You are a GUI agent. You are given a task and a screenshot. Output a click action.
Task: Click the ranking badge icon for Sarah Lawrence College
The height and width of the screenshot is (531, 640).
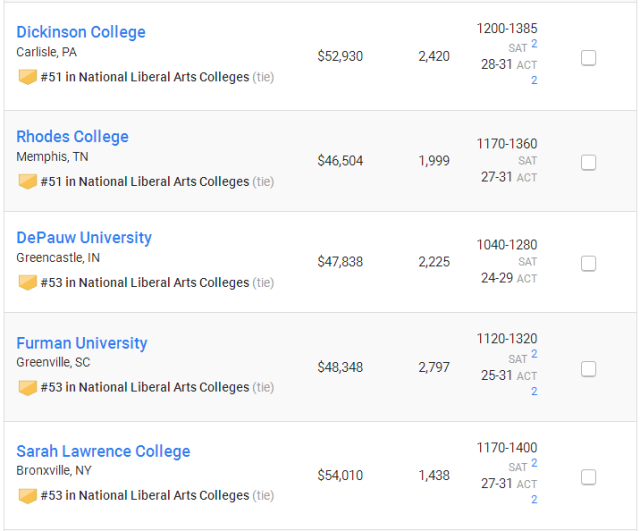(28, 495)
